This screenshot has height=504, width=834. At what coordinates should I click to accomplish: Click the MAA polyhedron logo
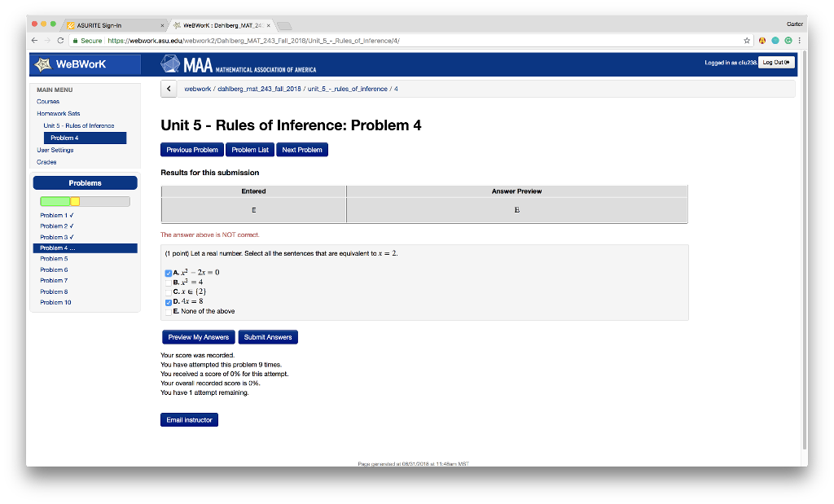(x=170, y=64)
